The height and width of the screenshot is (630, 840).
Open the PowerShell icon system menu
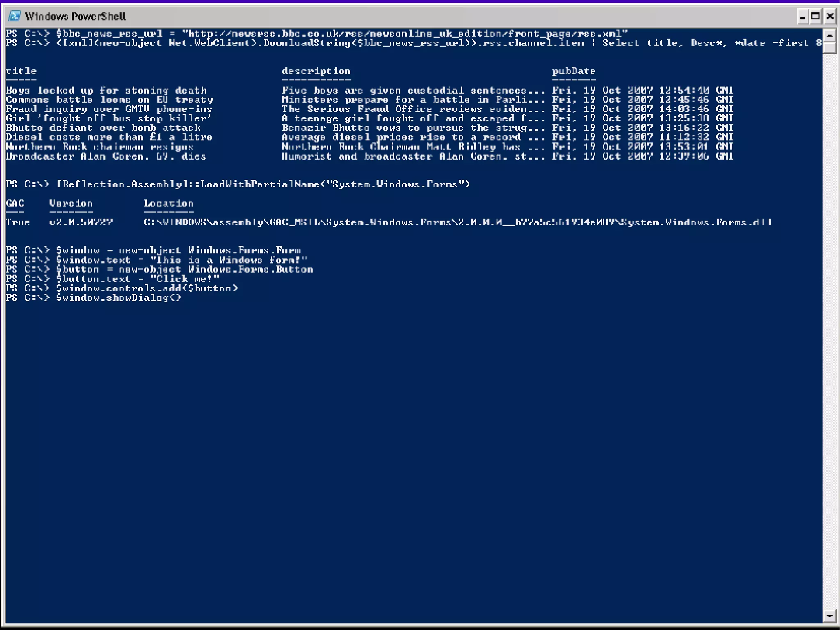pos(14,16)
